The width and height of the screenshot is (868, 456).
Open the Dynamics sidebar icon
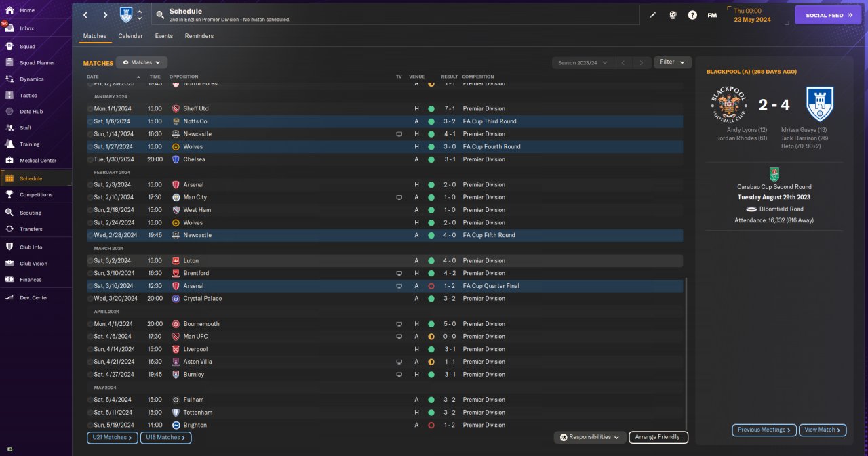(9, 79)
